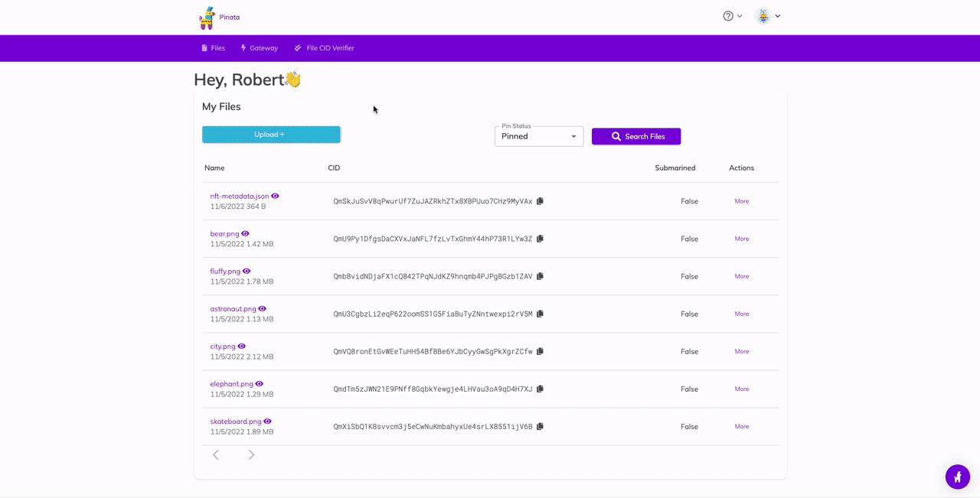Copy the CID for nft-metadata.json
This screenshot has height=498, width=980.
pos(540,201)
